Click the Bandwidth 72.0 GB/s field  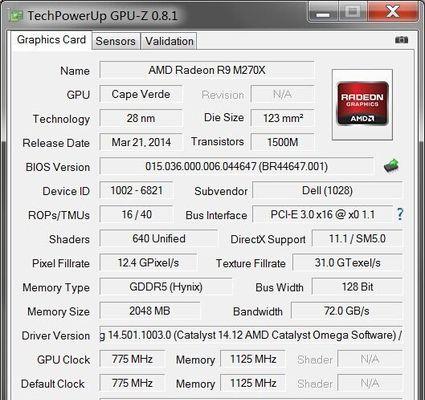pyautogui.click(x=347, y=311)
